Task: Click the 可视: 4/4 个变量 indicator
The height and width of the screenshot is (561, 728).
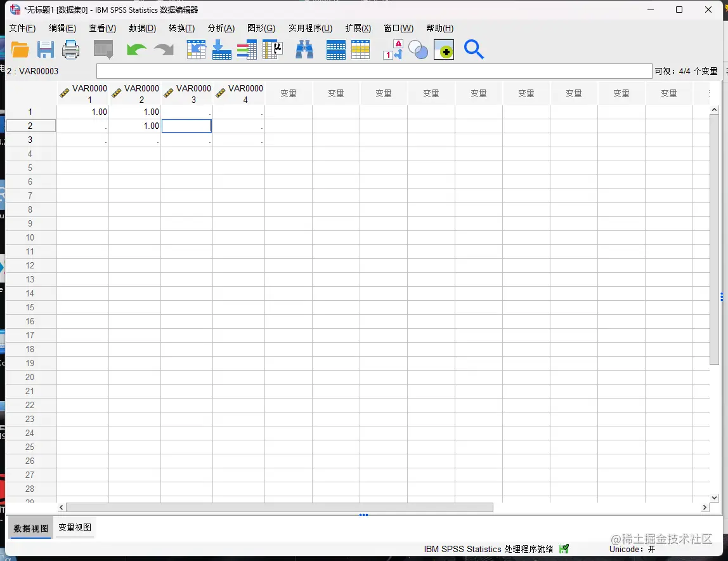Action: [x=686, y=71]
